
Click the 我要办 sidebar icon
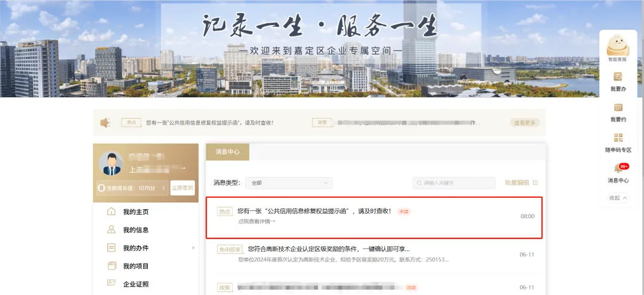pos(618,77)
